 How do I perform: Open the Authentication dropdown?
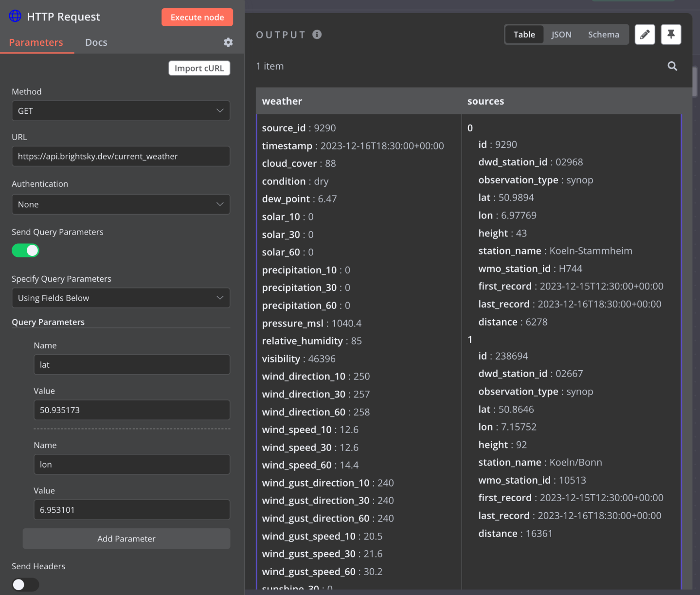(x=121, y=204)
